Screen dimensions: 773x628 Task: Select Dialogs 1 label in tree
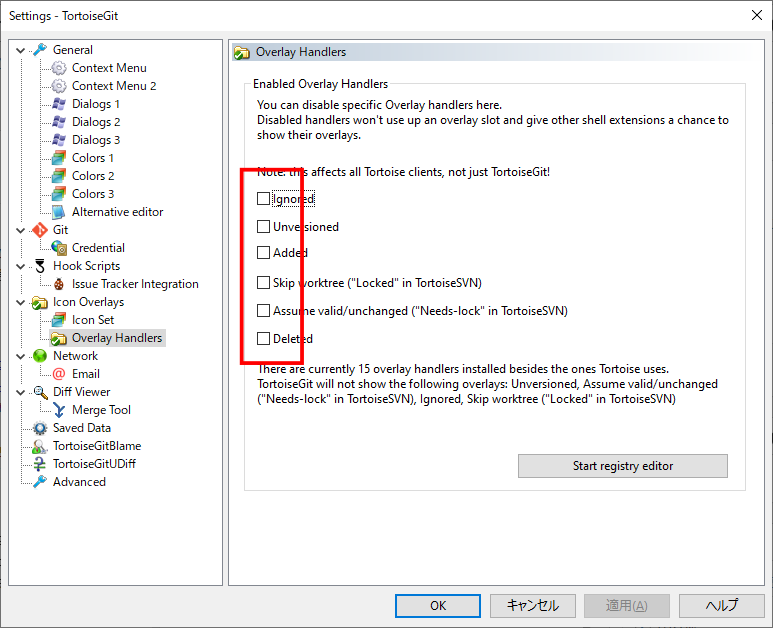tap(96, 104)
